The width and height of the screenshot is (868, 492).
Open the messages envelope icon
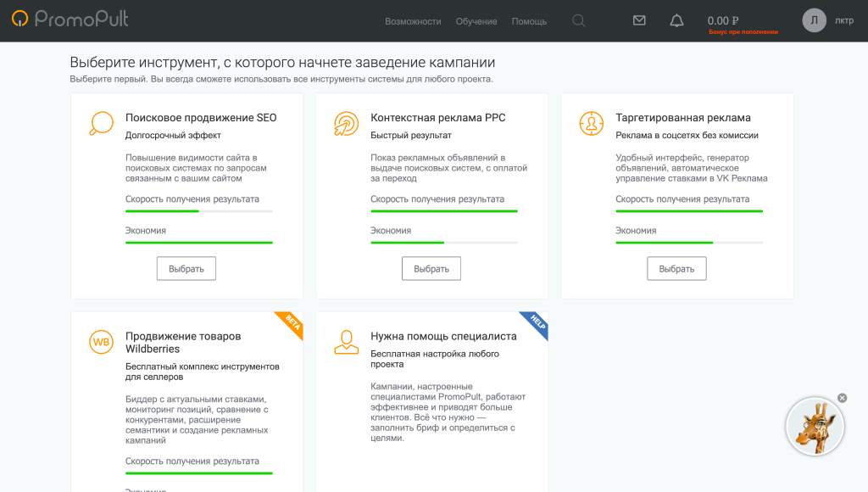639,20
